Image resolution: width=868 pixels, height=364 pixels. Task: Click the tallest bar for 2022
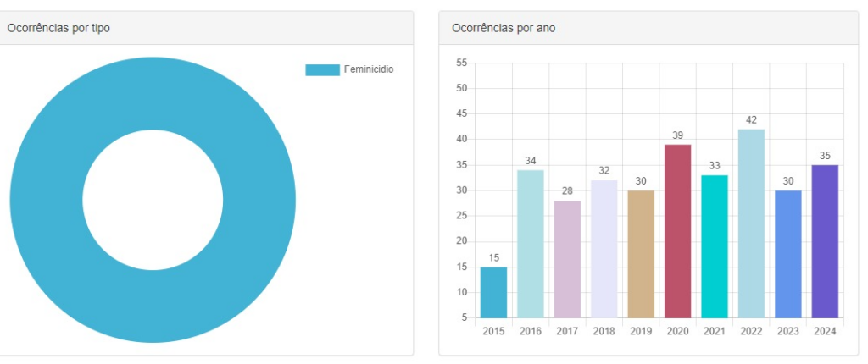[x=751, y=223]
